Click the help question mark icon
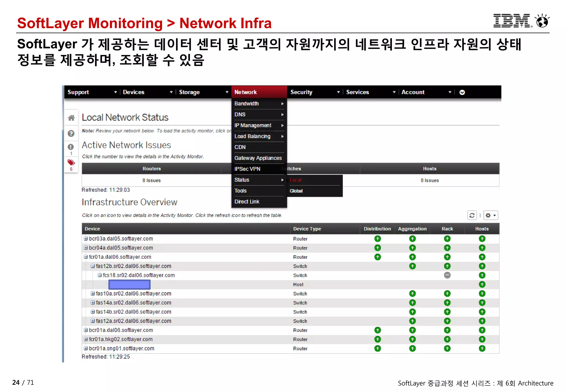The width and height of the screenshot is (566, 392). pyautogui.click(x=71, y=134)
